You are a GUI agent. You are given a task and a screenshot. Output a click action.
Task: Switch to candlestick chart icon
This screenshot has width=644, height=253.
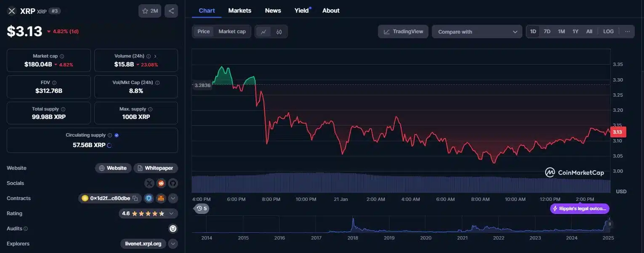pyautogui.click(x=279, y=32)
